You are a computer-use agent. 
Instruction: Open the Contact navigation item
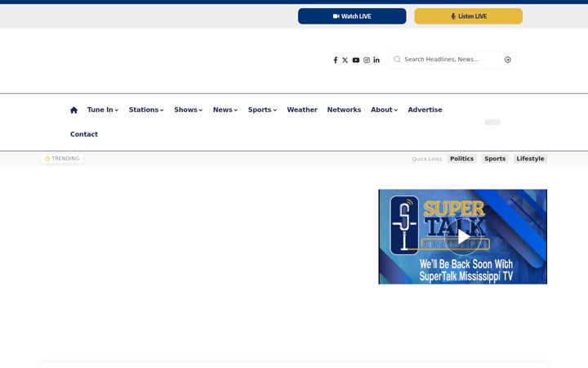[84, 134]
